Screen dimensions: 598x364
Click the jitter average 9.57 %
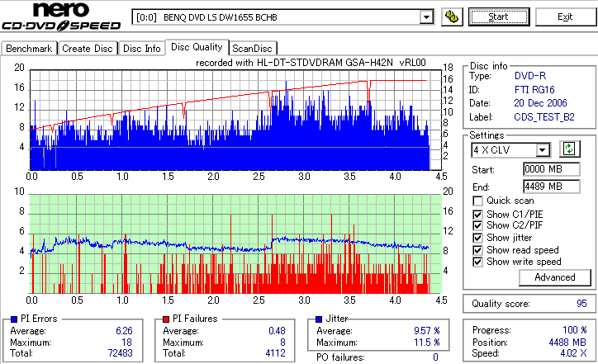click(x=427, y=331)
